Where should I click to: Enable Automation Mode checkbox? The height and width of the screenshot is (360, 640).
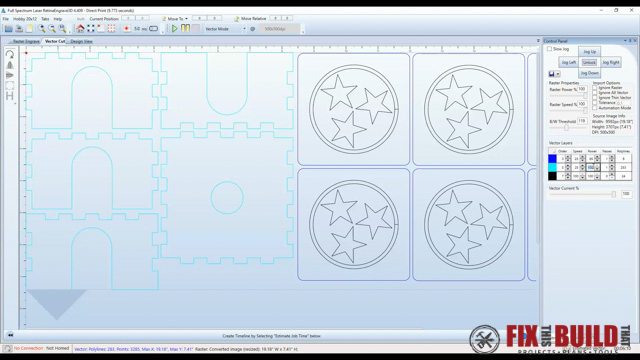pyautogui.click(x=595, y=108)
